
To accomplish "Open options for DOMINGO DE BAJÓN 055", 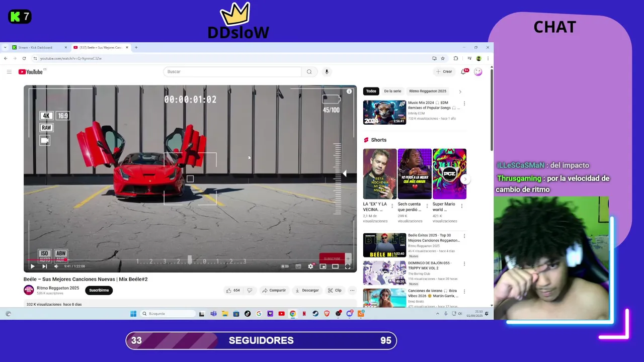I will click(x=464, y=264).
